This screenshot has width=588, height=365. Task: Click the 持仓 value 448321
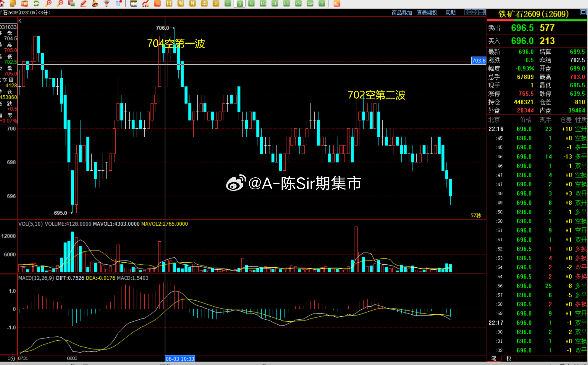tap(524, 102)
